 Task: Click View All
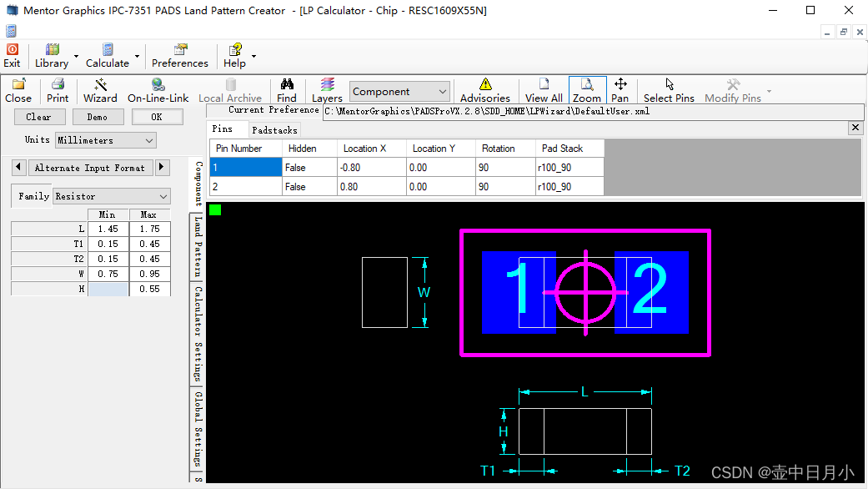click(544, 90)
